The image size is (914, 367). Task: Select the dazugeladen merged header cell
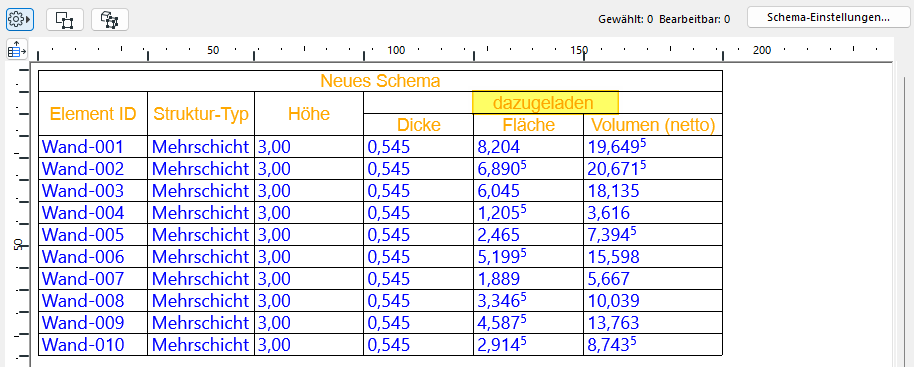[543, 103]
